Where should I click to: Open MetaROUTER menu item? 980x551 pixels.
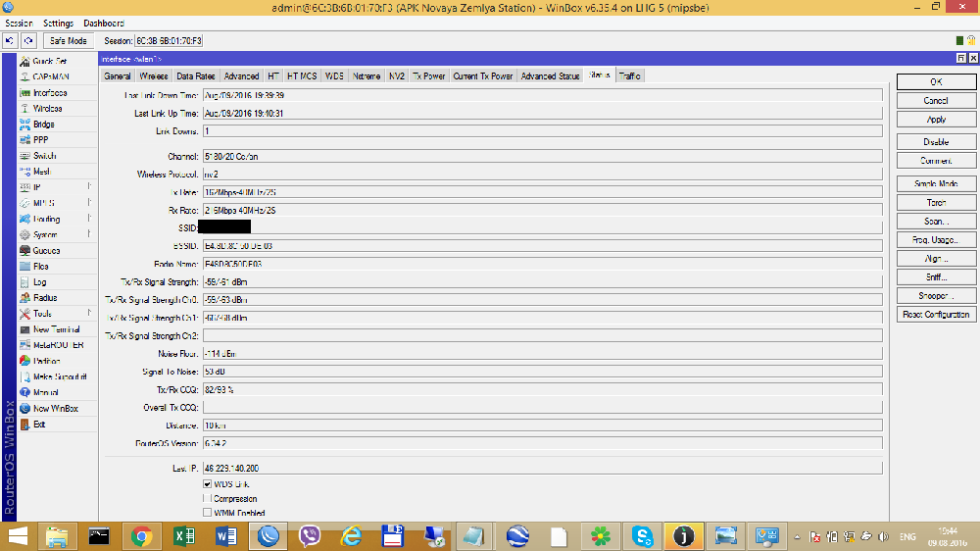pos(58,344)
